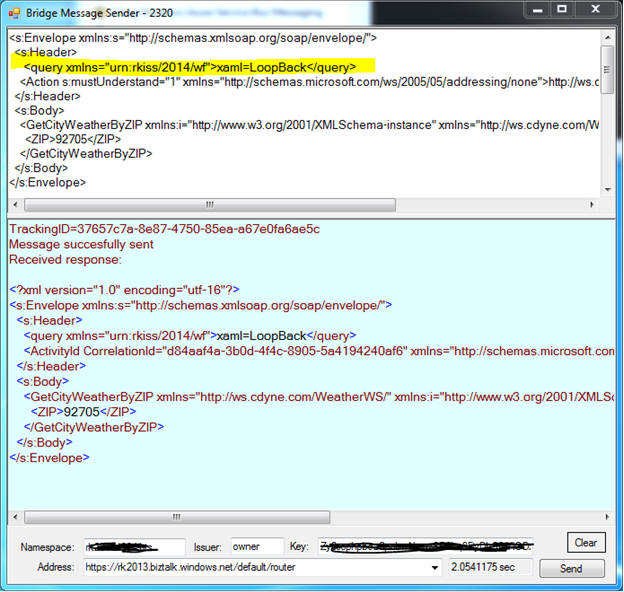Viewport: 624px width, 592px height.
Task: Maximize the Bridge Message Sender window
Action: [562, 10]
